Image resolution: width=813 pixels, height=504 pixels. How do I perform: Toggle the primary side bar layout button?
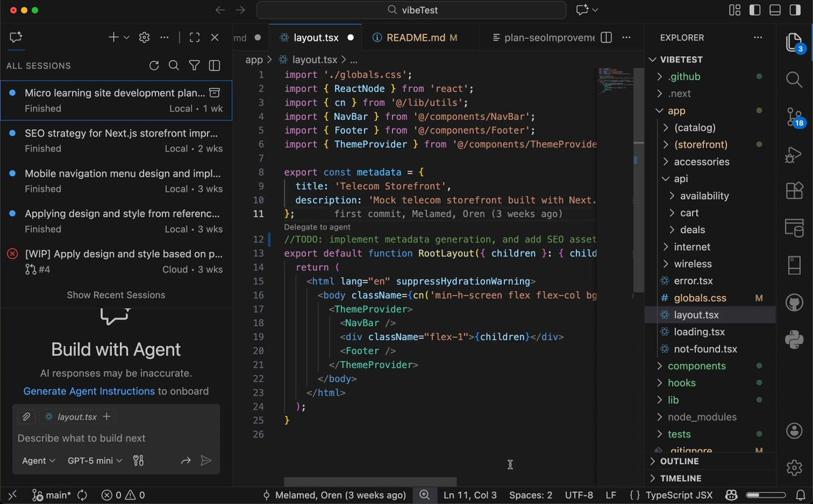pos(755,10)
